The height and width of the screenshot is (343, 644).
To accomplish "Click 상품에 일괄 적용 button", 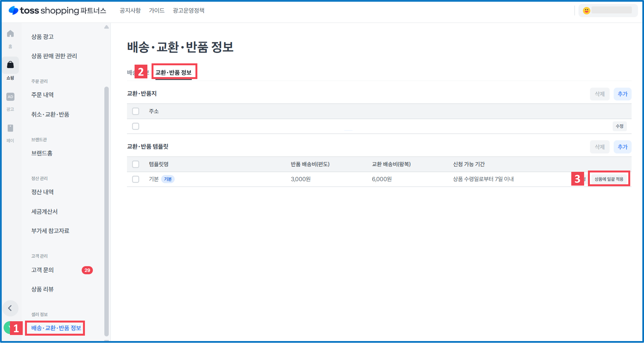I will coord(609,179).
